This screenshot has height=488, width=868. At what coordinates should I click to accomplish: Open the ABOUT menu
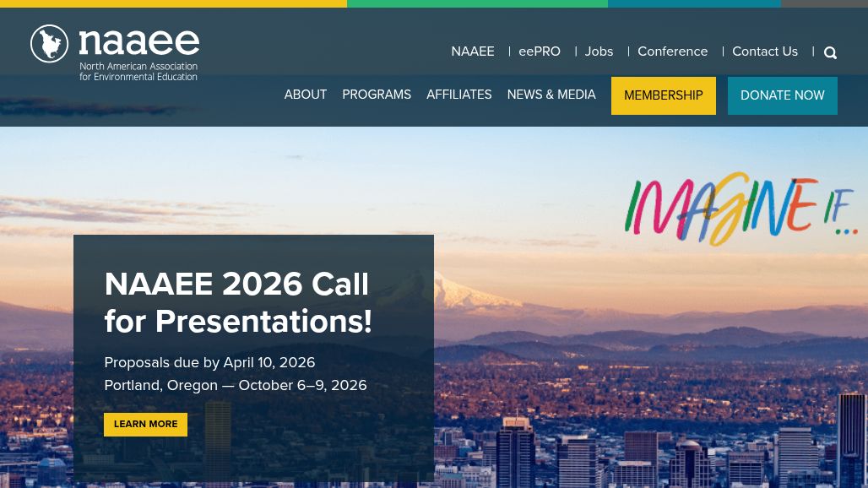coord(305,95)
